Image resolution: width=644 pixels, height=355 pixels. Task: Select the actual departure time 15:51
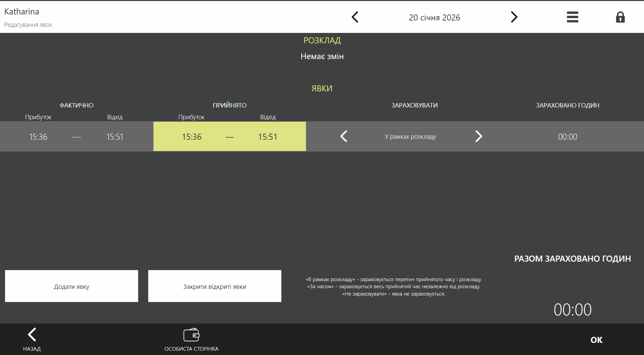(x=115, y=137)
